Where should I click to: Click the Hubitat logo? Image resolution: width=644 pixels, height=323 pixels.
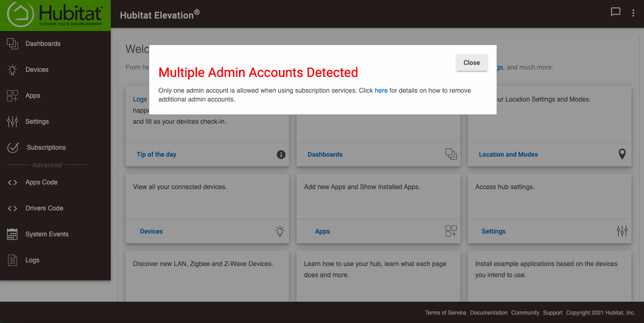pos(55,14)
